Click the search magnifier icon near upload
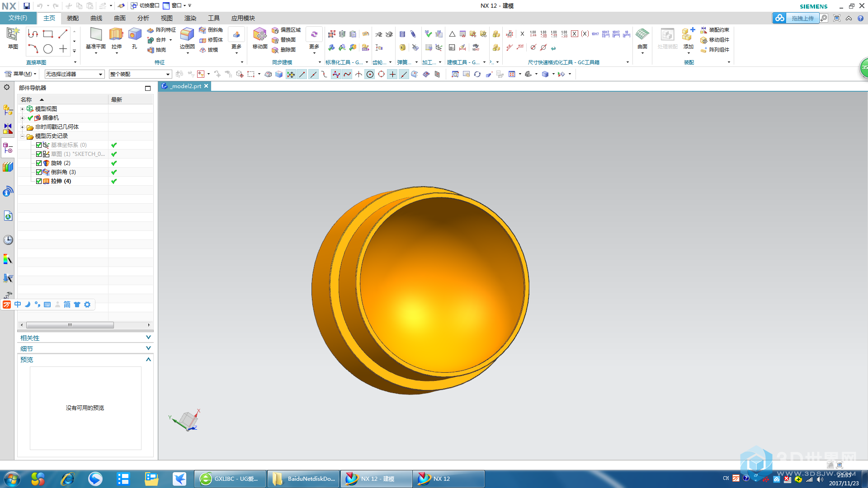 824,18
